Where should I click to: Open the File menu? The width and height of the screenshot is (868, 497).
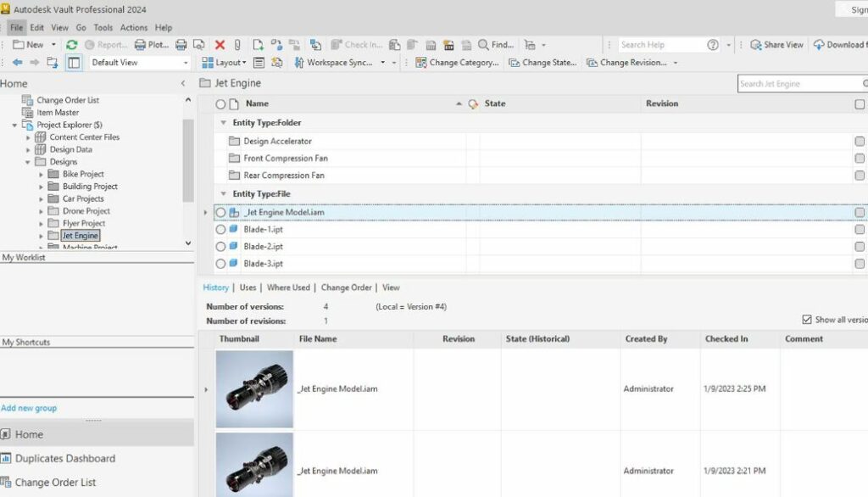17,27
